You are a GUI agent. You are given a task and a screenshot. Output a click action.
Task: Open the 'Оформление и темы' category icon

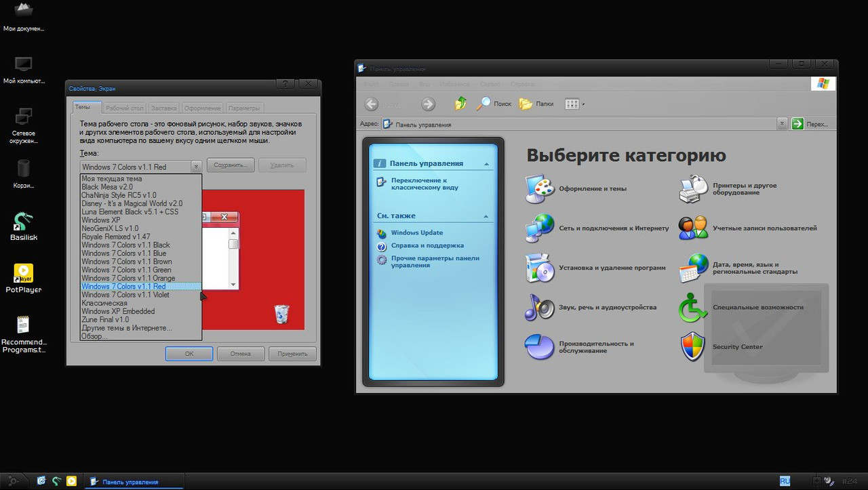540,189
